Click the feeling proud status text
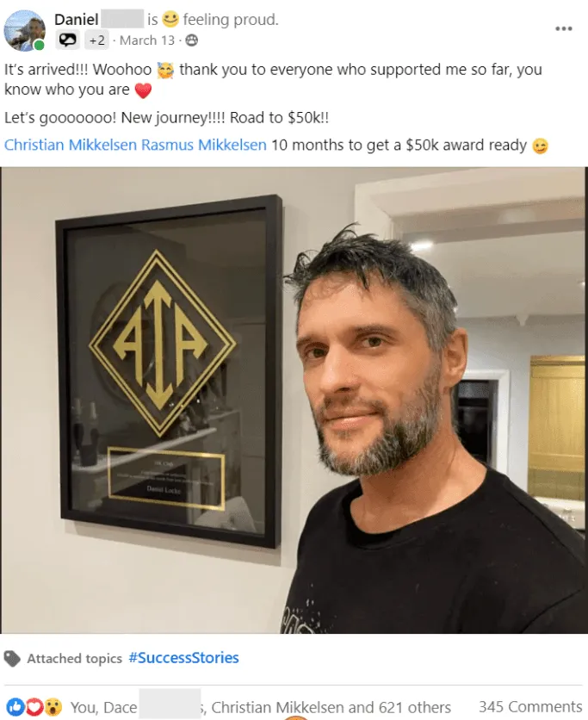 tap(231, 19)
